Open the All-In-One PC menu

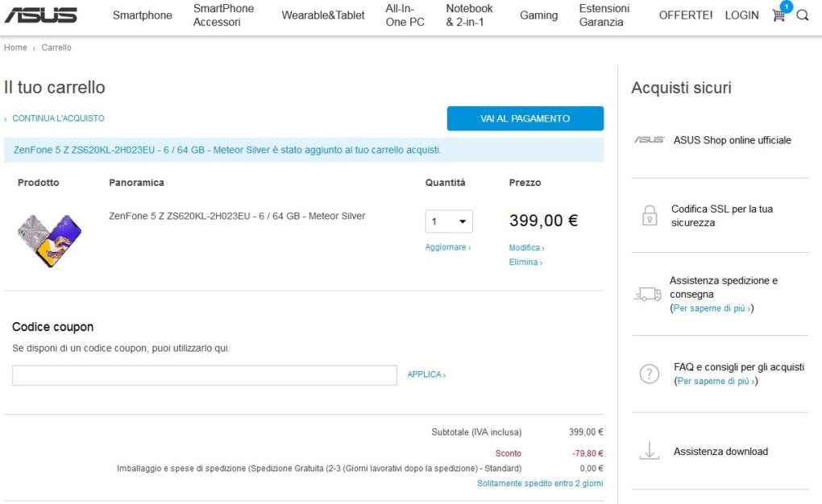coord(405,15)
